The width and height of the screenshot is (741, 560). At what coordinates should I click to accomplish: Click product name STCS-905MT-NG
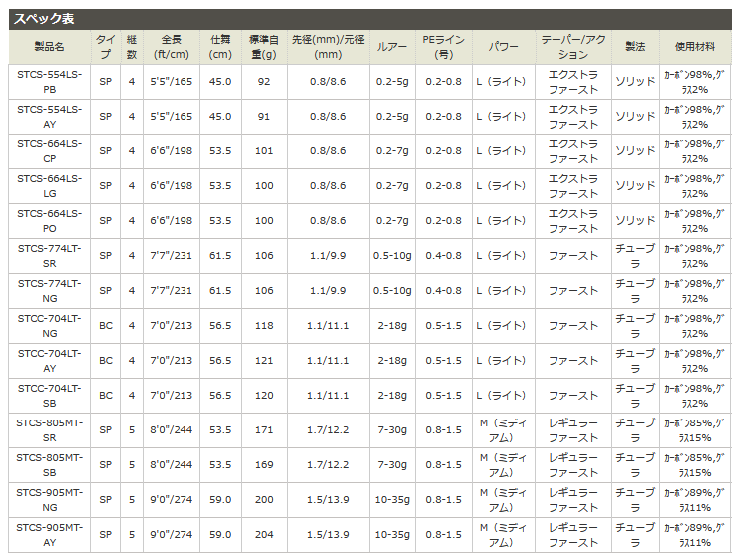pyautogui.click(x=49, y=500)
